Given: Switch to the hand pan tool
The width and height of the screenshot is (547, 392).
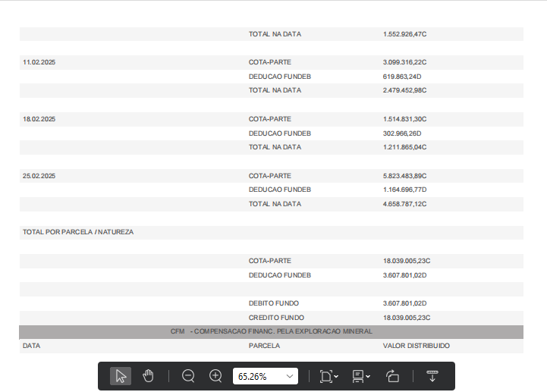Looking at the screenshot, I should click(148, 376).
